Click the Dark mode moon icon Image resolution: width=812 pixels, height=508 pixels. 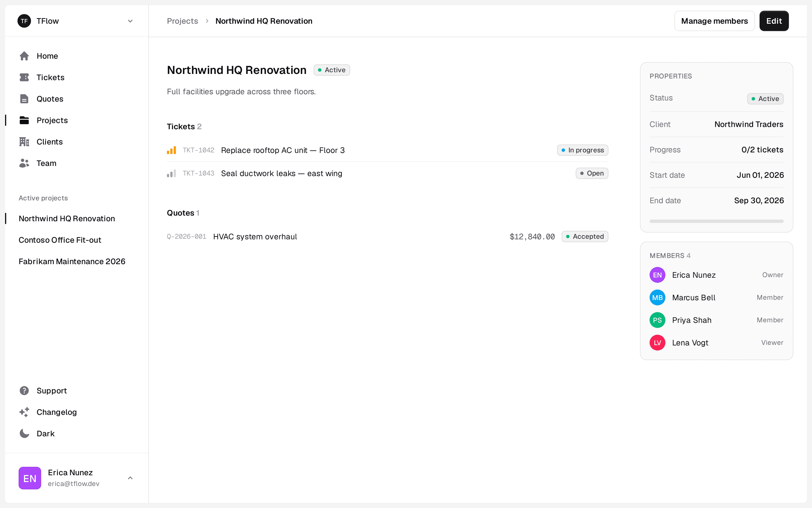coord(24,433)
